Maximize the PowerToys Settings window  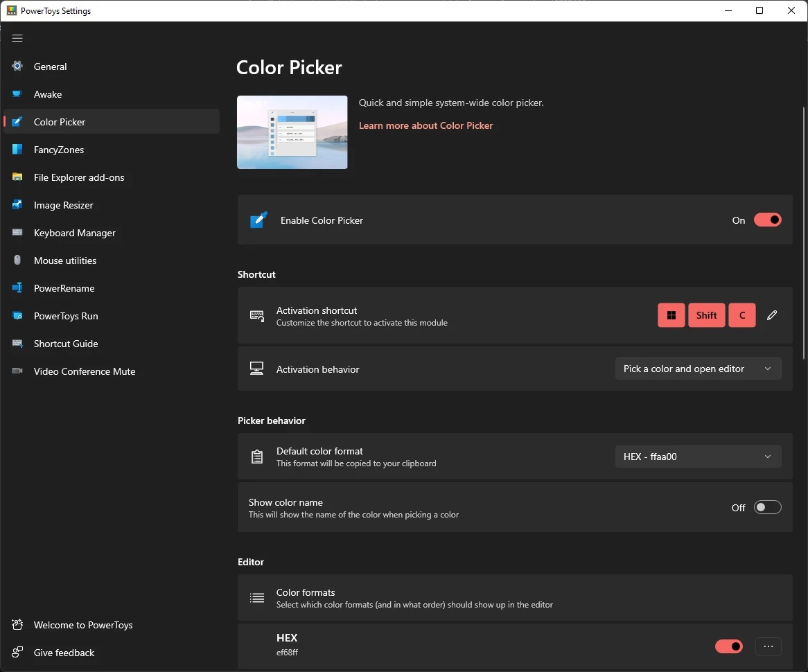point(759,10)
